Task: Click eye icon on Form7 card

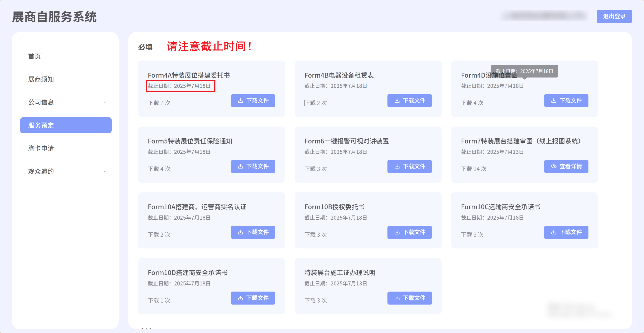Action: 553,166
